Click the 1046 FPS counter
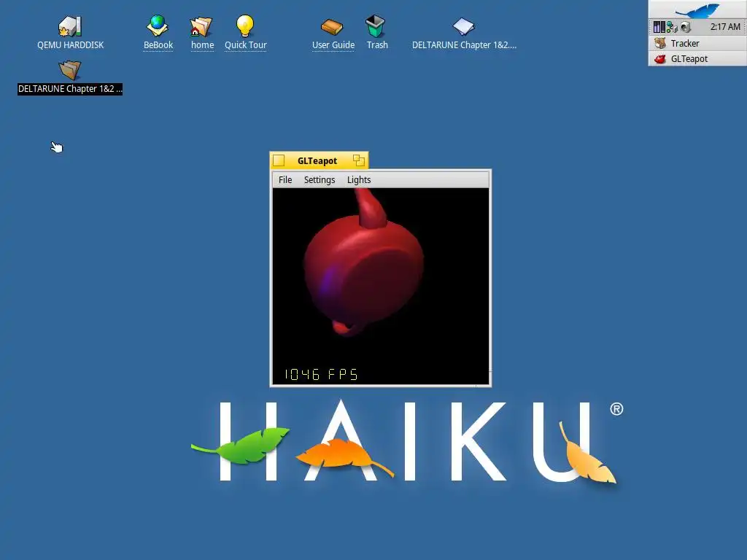 [321, 374]
